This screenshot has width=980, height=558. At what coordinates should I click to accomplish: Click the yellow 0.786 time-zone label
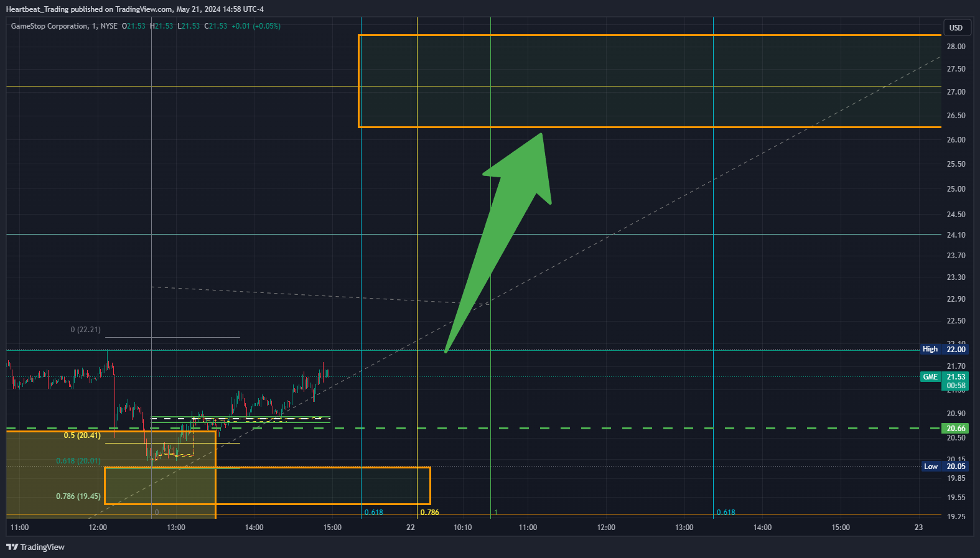coord(429,513)
